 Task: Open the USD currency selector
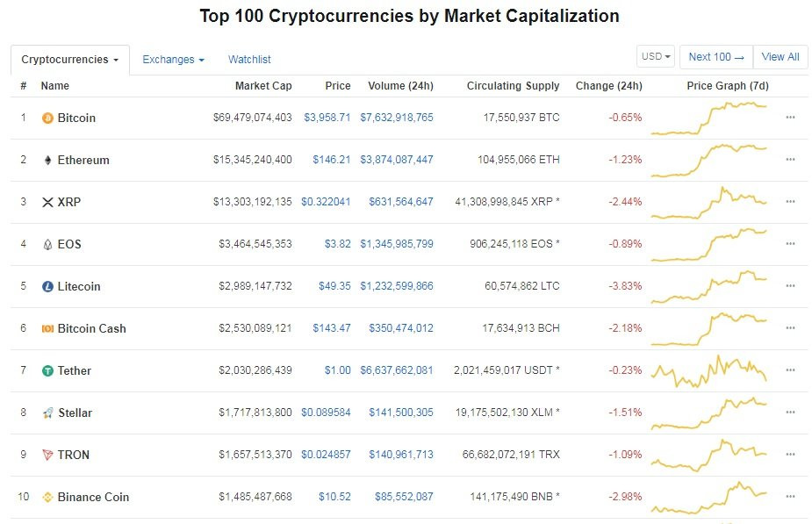pyautogui.click(x=656, y=57)
